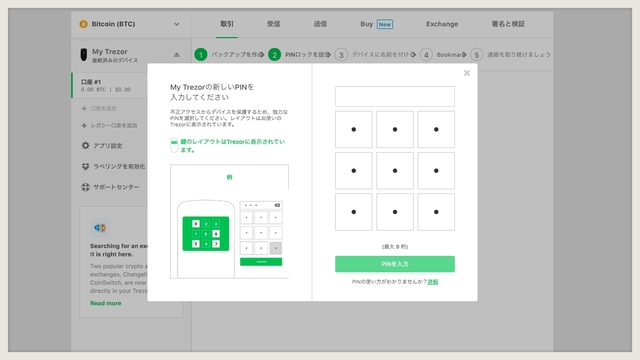Open アプリ設定 via the gear icon
The image size is (640, 360).
click(85, 146)
